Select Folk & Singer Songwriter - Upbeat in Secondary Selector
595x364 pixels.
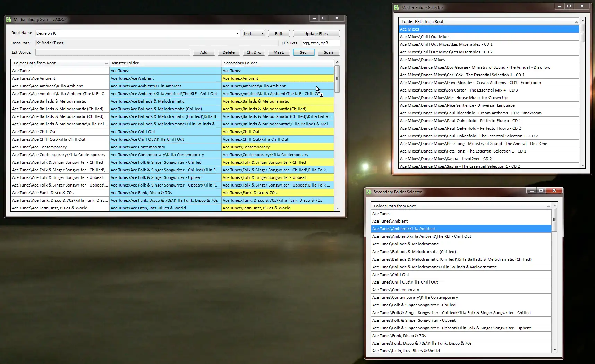461,320
